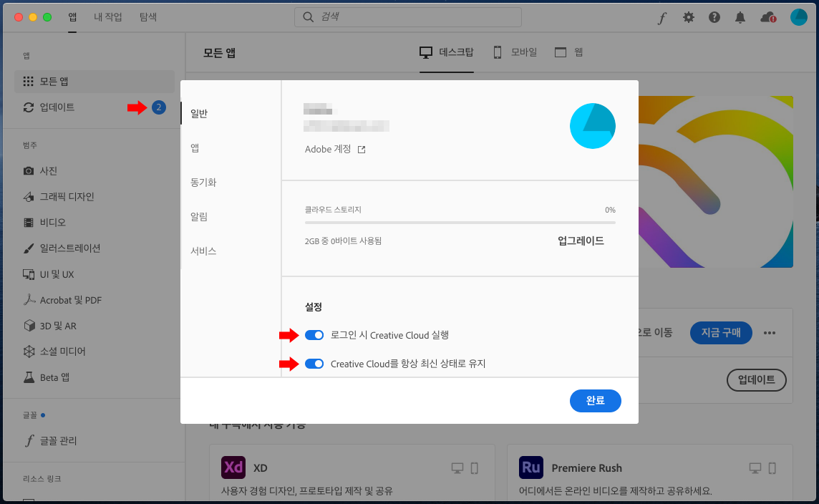
Task: Click the 모든 앱 page heading
Action: (x=219, y=53)
